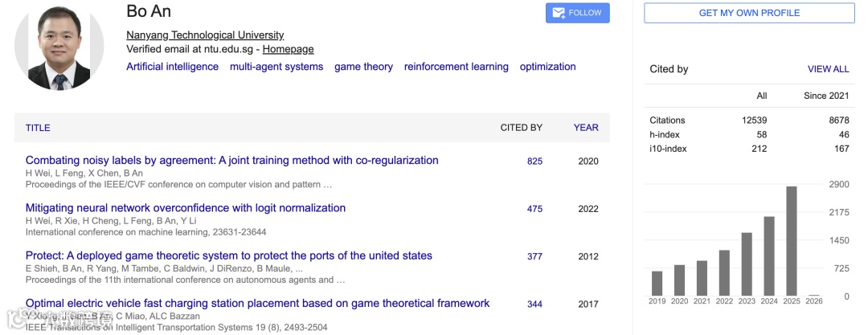Click Bo An's profile photo

pos(59,49)
